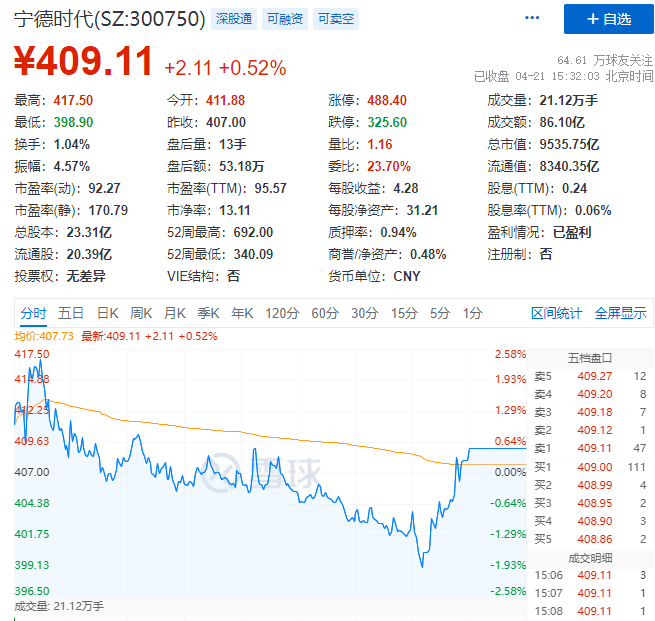This screenshot has width=655, height=621.
Task: Click the 成交明细 section header
Action: 590,558
